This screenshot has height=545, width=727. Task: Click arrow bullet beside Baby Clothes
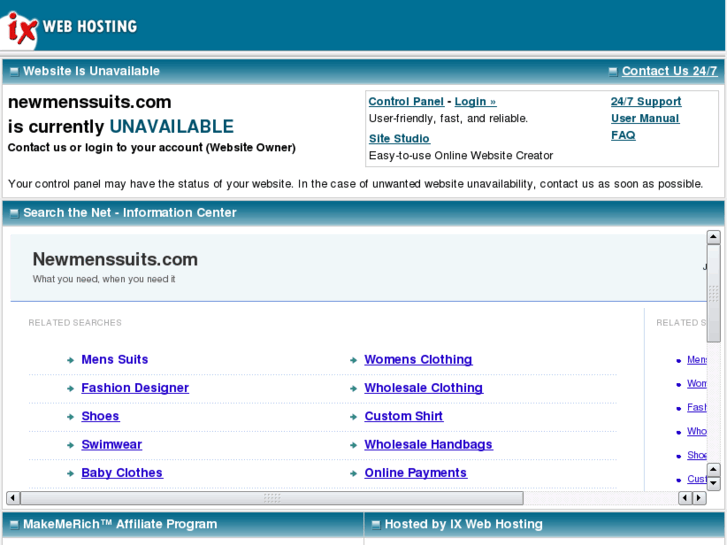tap(70, 473)
